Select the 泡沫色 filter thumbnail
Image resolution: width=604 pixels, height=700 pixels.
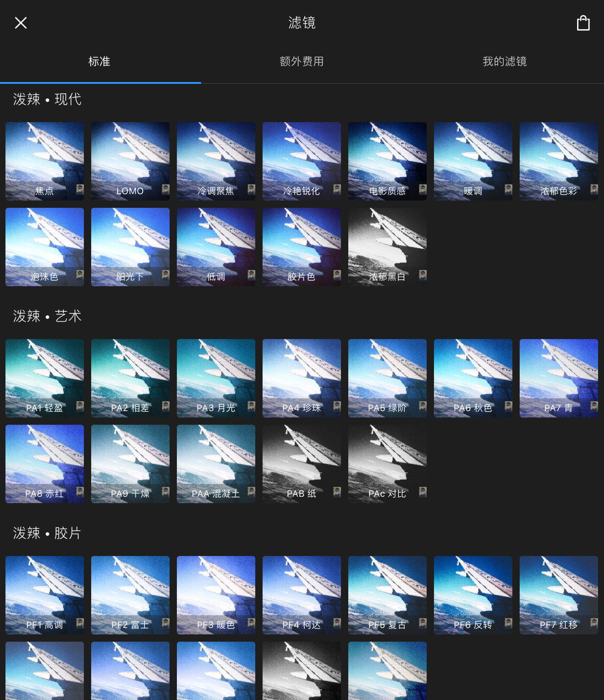coord(45,247)
